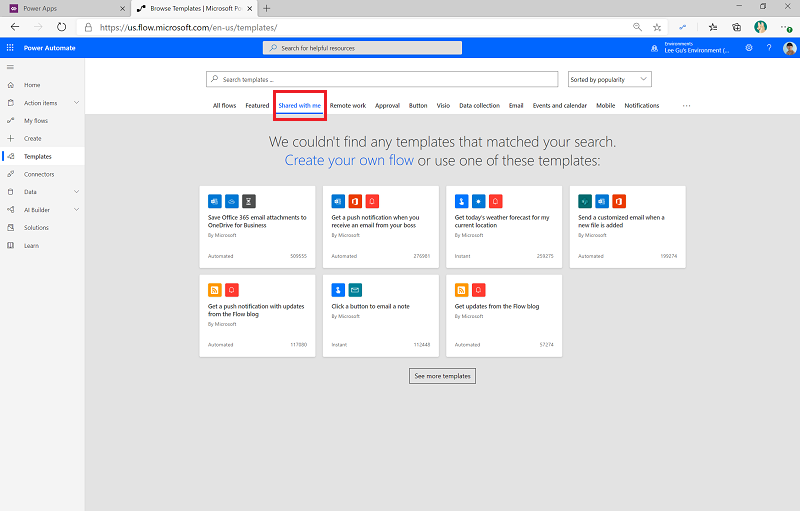Click the Learn book icon
The image size is (800, 511).
[x=11, y=246]
